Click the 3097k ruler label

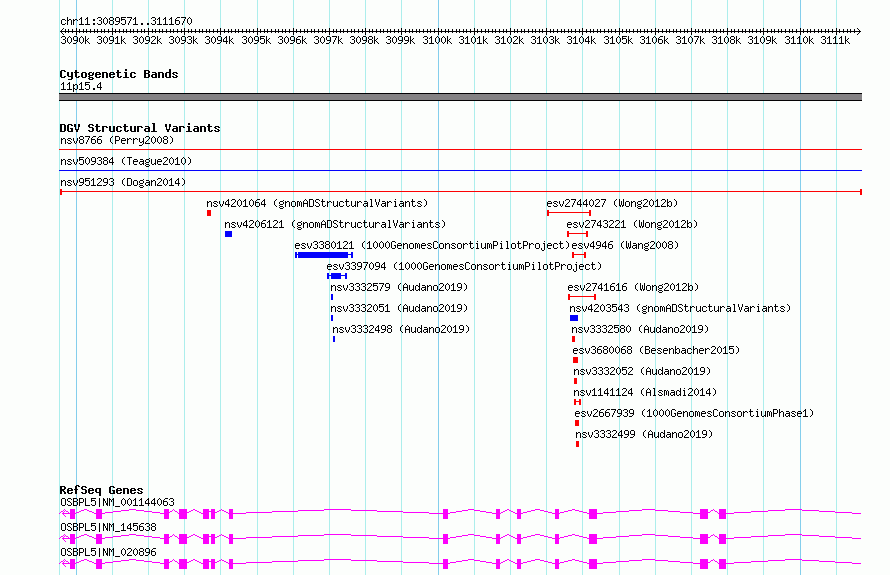(328, 40)
